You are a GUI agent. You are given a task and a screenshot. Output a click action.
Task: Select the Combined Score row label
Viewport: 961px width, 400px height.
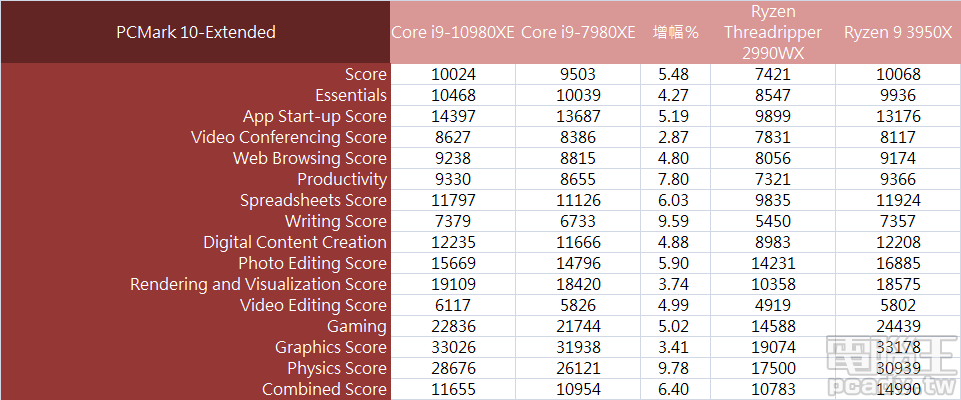pos(324,389)
